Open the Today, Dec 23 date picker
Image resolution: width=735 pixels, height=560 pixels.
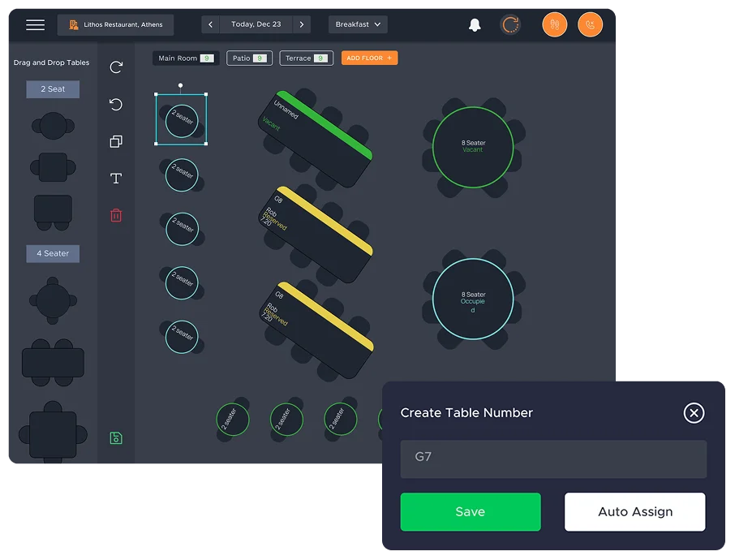click(x=256, y=24)
